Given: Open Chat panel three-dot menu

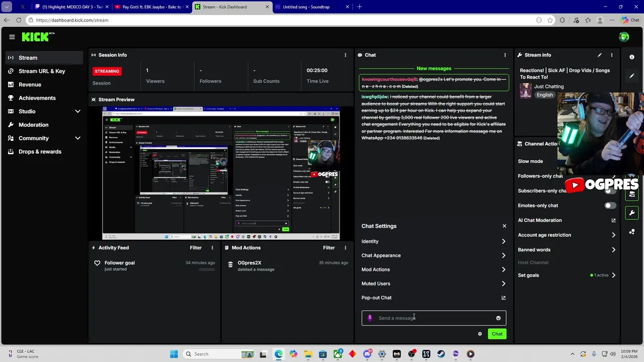Looking at the screenshot, I should [505, 55].
